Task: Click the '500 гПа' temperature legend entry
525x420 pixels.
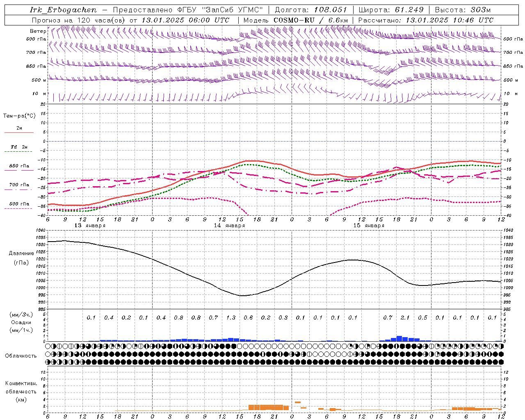Action: pos(19,204)
